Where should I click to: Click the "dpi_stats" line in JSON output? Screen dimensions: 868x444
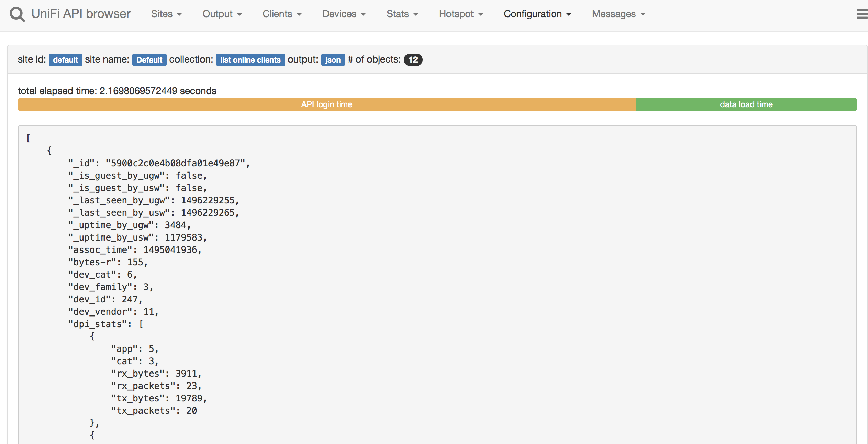coord(105,324)
